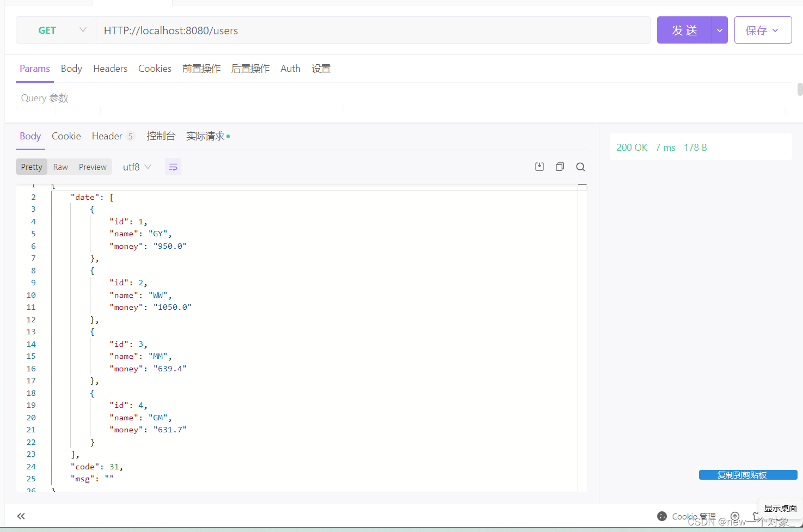Click the "GM" name value
Viewport: 803px width, 532px height.
coord(158,418)
